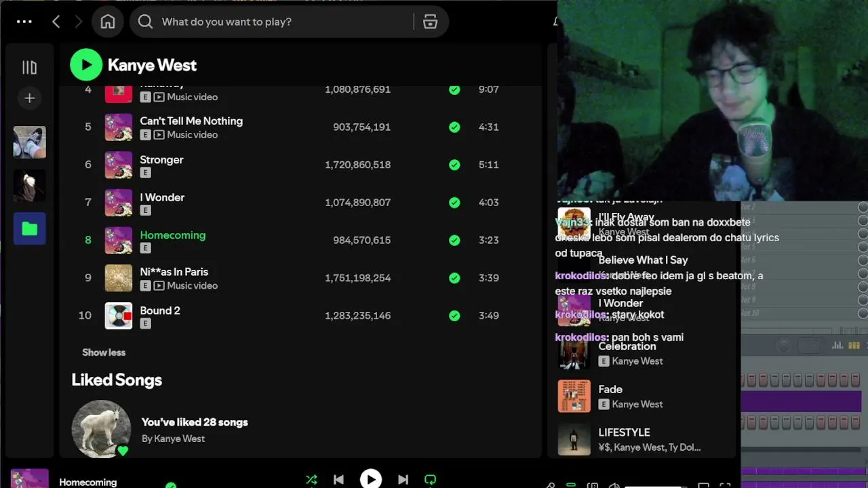868x488 pixels.
Task: Click music video icon under Ni**as In Paris
Action: click(159, 286)
